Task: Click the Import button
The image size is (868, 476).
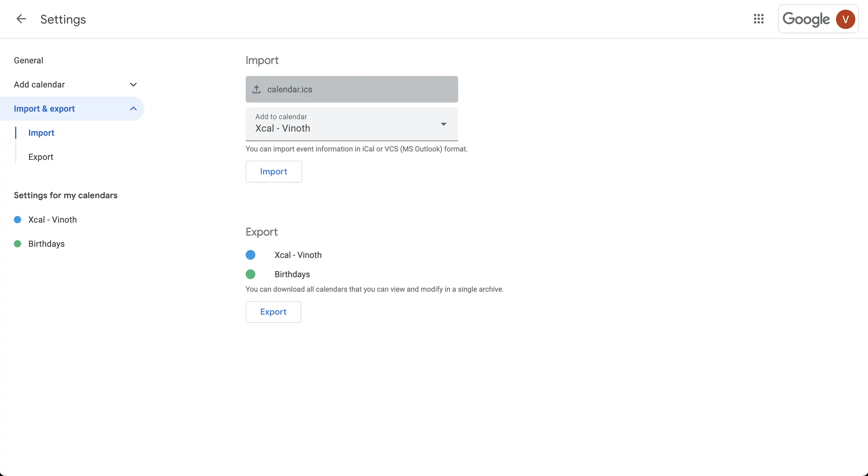Action: pos(274,171)
